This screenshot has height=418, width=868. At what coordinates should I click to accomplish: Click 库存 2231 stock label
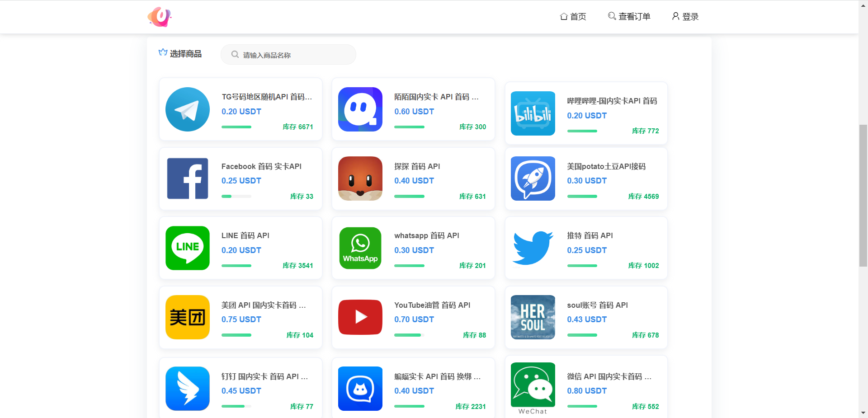471,407
